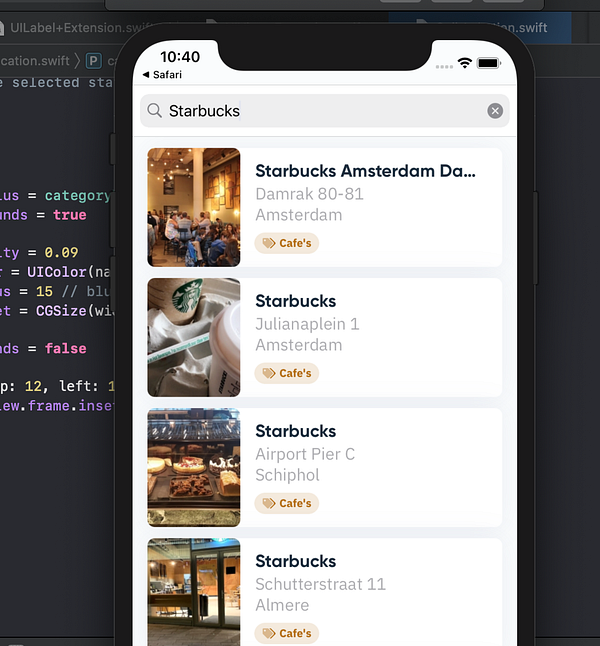600x646 pixels.
Task: Click CGSize call in Xcode editor
Action: (61, 311)
